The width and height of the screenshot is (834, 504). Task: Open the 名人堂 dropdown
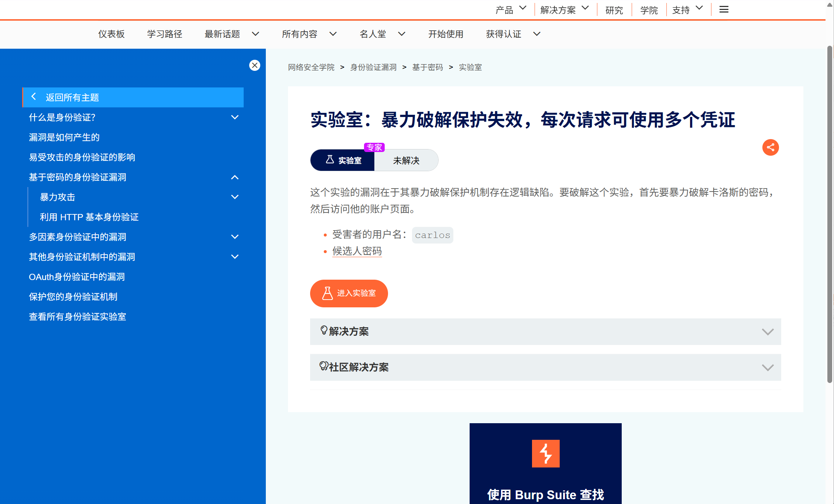(382, 34)
